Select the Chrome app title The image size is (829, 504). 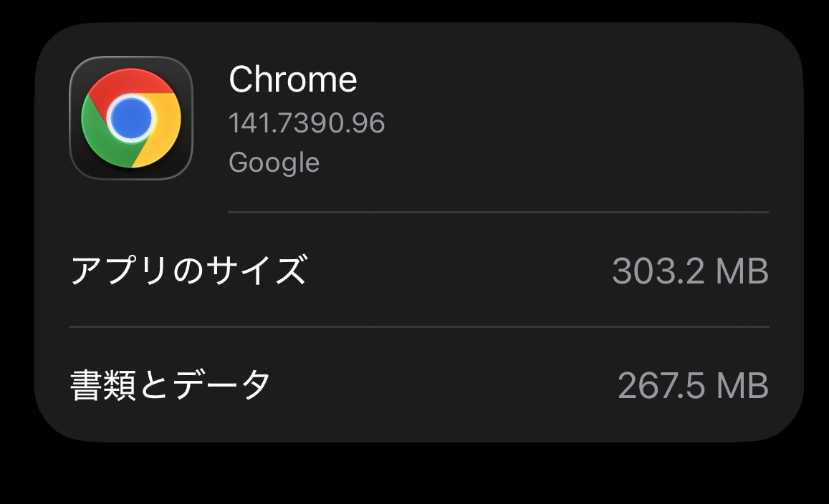click(292, 79)
